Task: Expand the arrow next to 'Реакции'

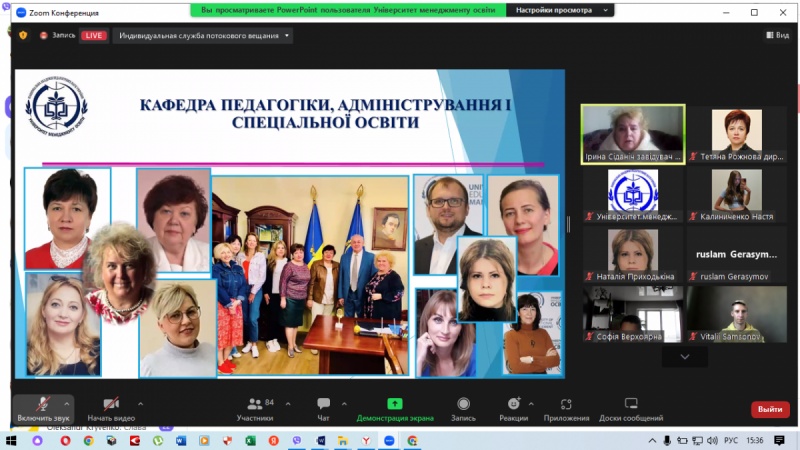Action: [x=532, y=404]
